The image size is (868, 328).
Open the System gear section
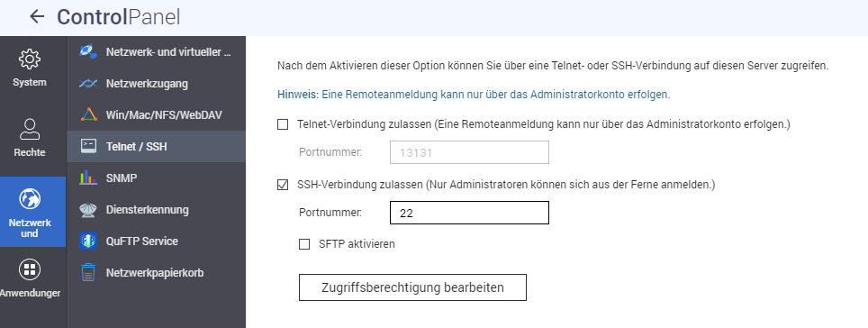click(30, 68)
